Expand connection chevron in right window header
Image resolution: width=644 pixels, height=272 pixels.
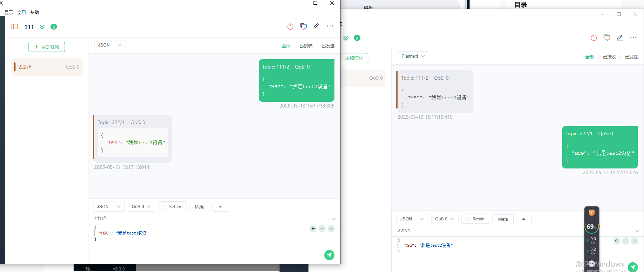[x=346, y=38]
